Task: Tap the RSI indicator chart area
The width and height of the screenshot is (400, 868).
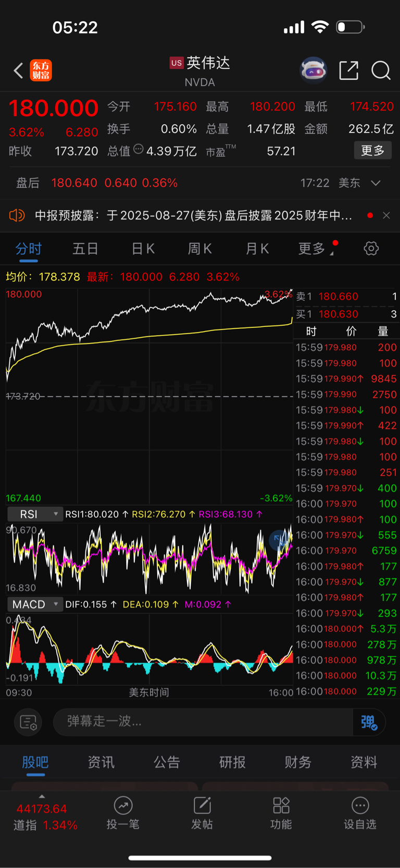Action: (x=149, y=559)
